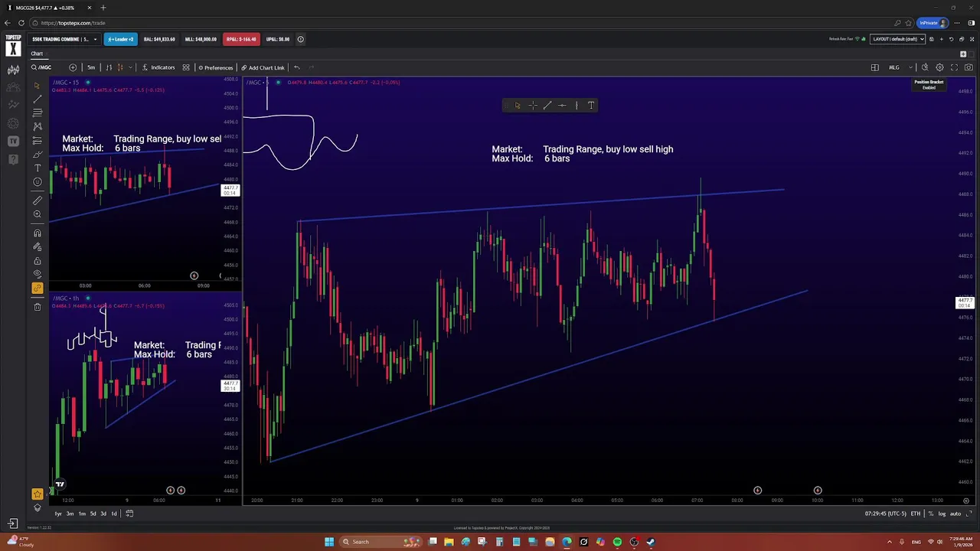Select the 1m date range
This screenshot has height=551, width=980.
pyautogui.click(x=82, y=514)
